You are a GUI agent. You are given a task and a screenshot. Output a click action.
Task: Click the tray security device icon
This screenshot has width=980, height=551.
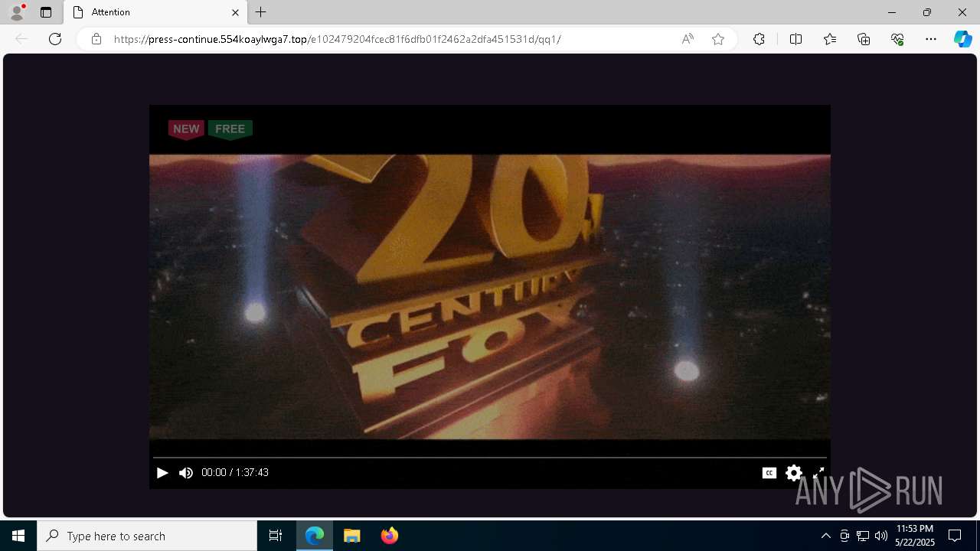844,536
